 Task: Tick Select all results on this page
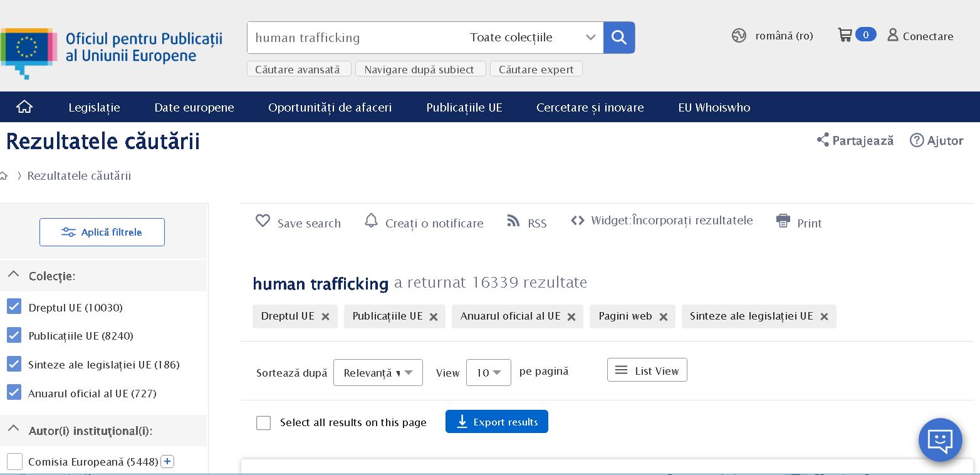point(264,423)
